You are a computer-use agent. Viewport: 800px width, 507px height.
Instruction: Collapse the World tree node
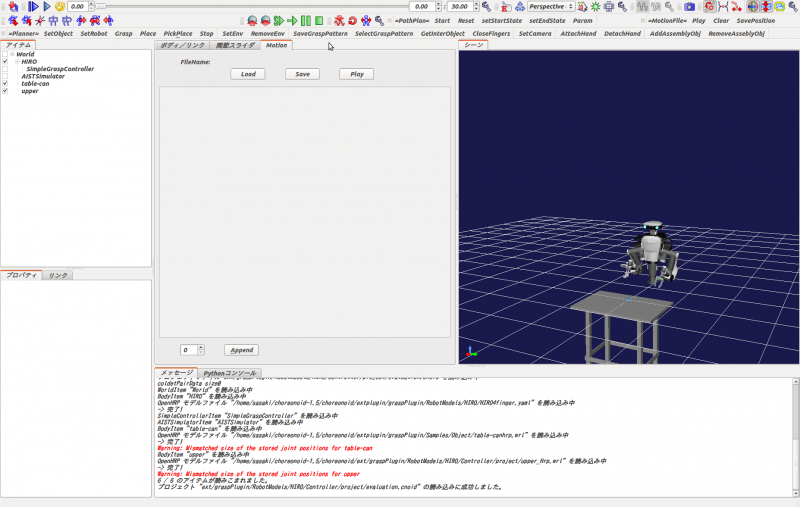coord(10,54)
